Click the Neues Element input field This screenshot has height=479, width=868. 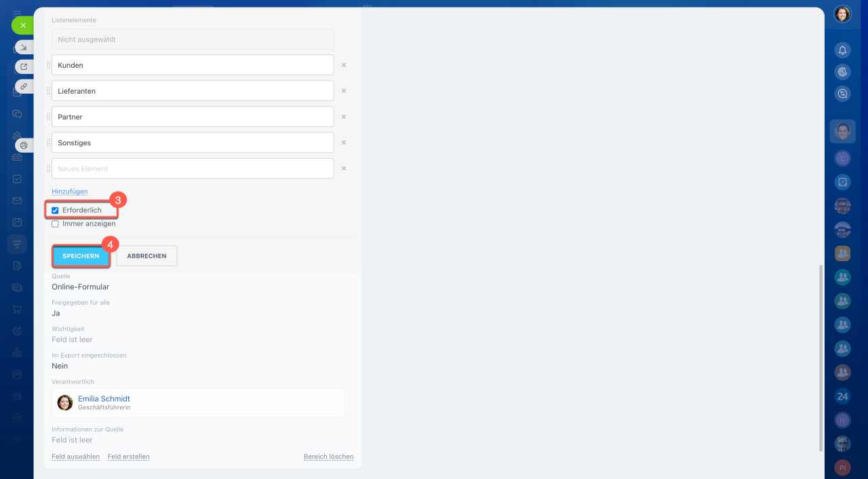pyautogui.click(x=193, y=168)
